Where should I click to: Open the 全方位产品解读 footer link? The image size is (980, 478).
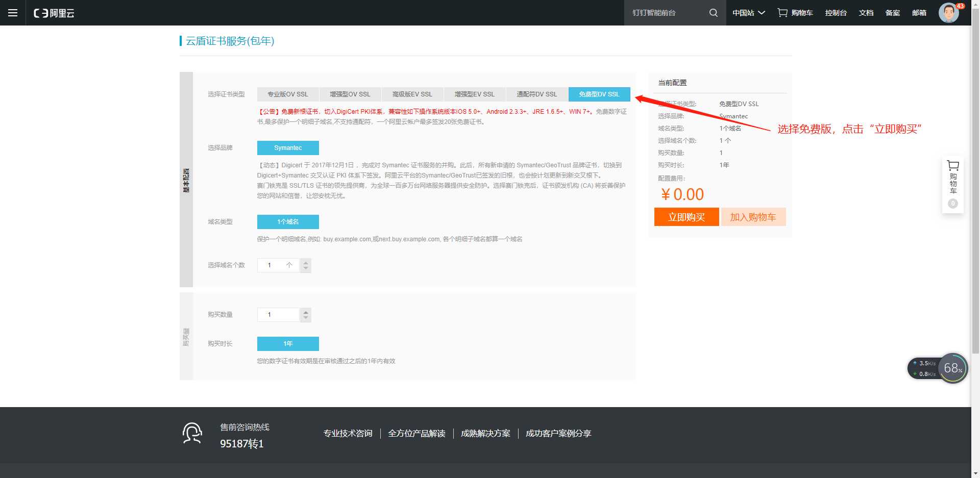pos(416,434)
